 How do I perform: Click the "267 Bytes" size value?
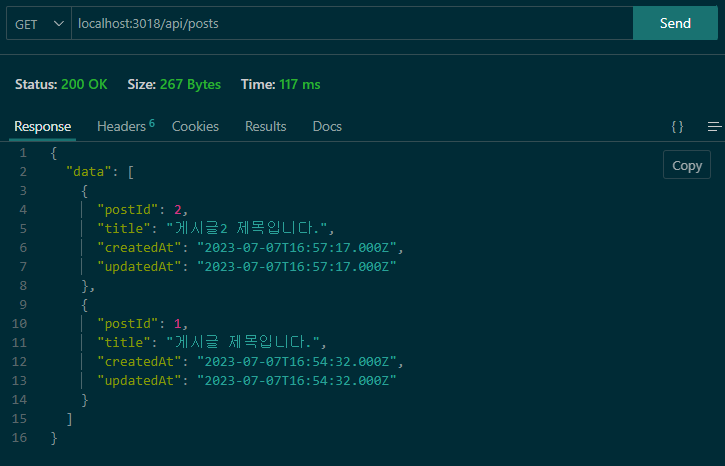pos(190,84)
